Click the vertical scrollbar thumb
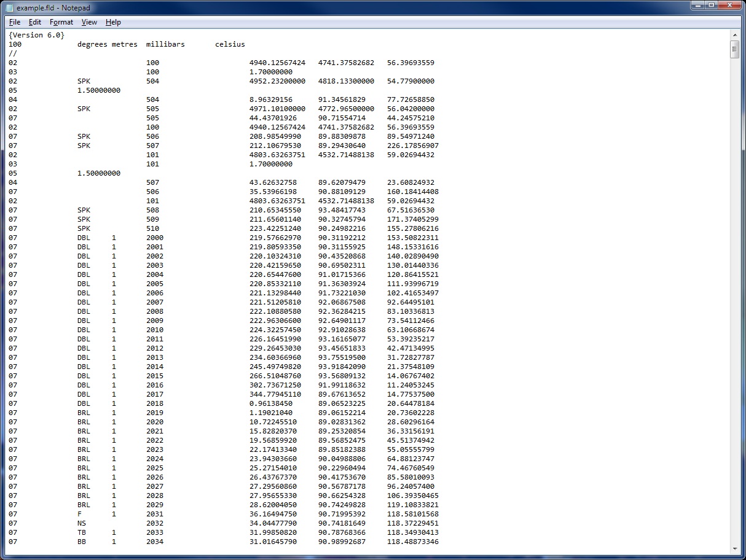Viewport: 746px width, 560px height. tap(736, 50)
